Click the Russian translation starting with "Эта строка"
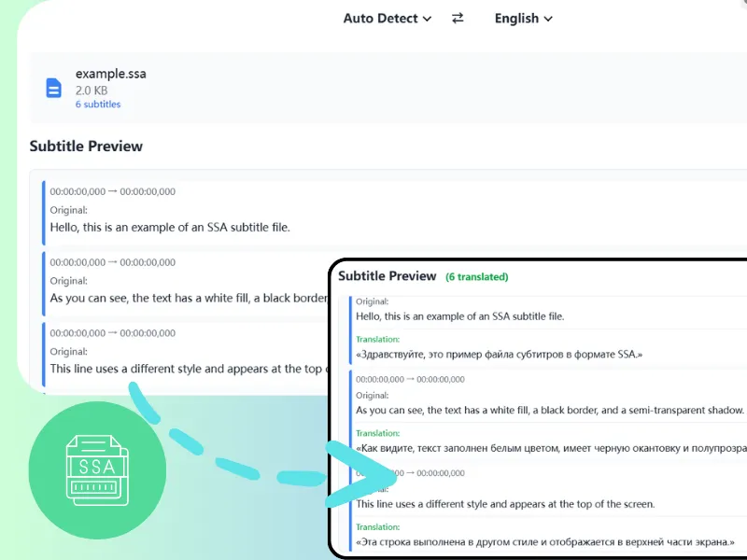747x560 pixels. tap(545, 541)
